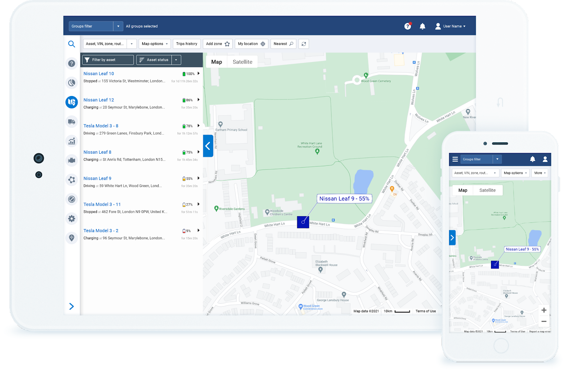Click Nissan Leaf 9 - 55% label on tablet map
The height and width of the screenshot is (371, 588).
pyautogui.click(x=344, y=199)
